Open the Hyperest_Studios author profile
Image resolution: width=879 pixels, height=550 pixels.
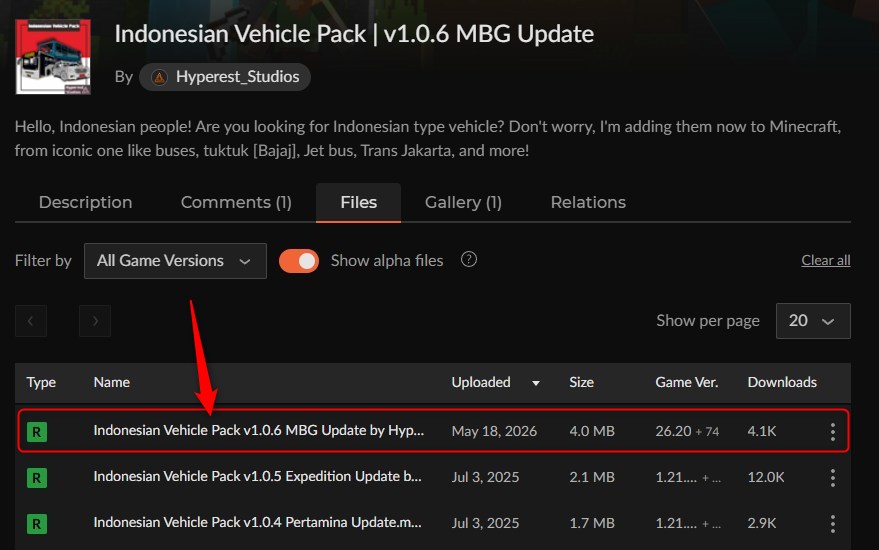pyautogui.click(x=225, y=77)
